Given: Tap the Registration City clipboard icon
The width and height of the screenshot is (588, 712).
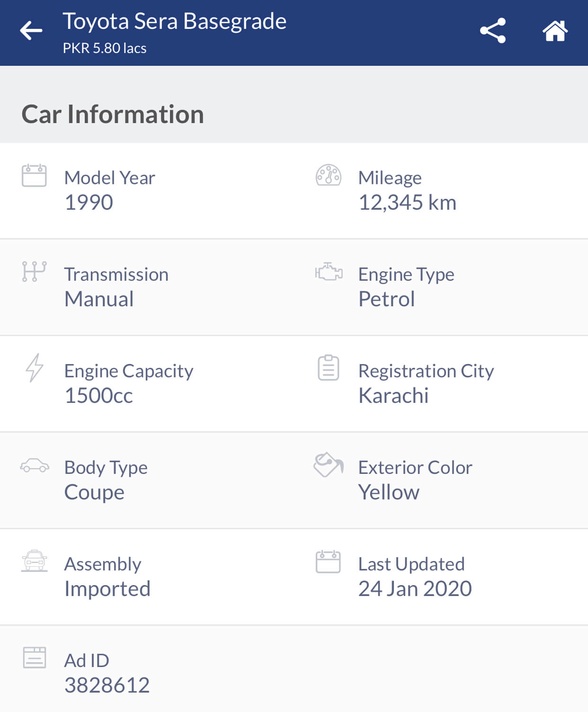Looking at the screenshot, I should [x=328, y=368].
